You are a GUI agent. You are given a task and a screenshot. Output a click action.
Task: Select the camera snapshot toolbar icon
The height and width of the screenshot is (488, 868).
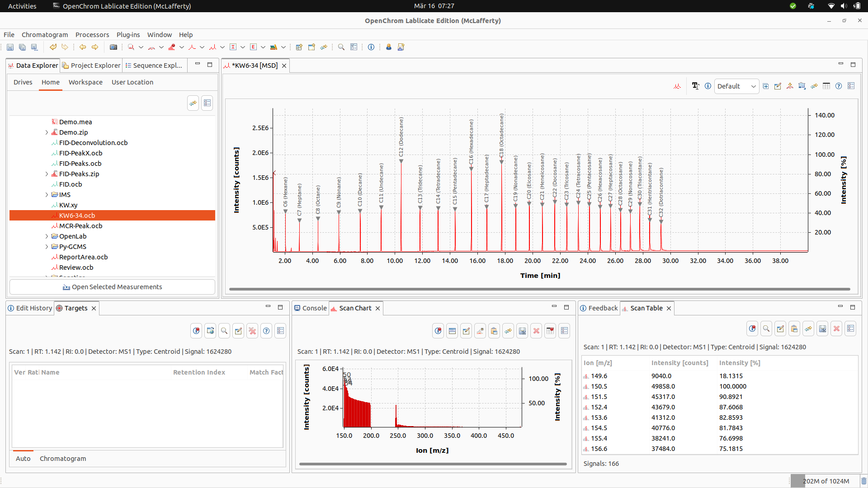(x=113, y=47)
